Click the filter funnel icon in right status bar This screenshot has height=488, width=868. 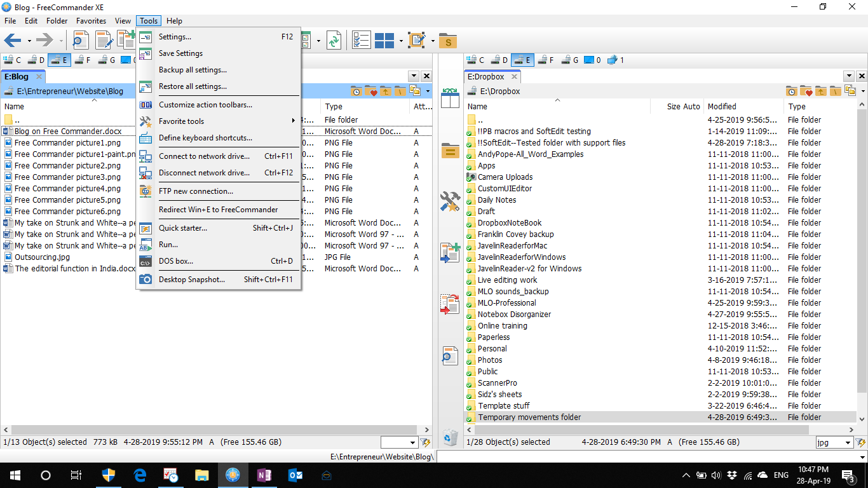[861, 442]
